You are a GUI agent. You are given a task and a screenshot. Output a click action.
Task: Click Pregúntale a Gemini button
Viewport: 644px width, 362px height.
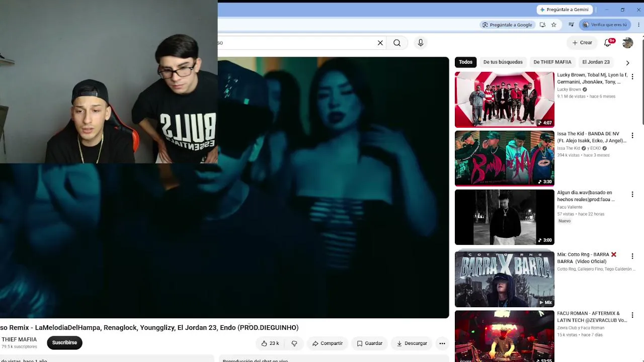(565, 10)
